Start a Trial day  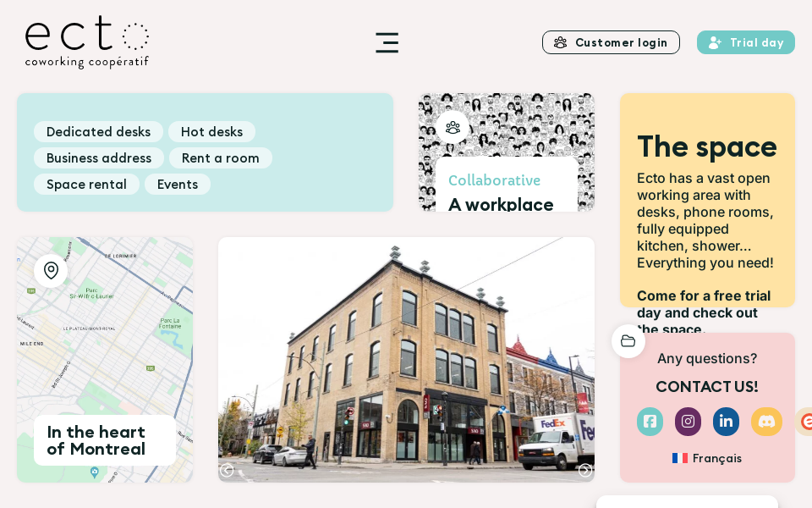coord(745,42)
